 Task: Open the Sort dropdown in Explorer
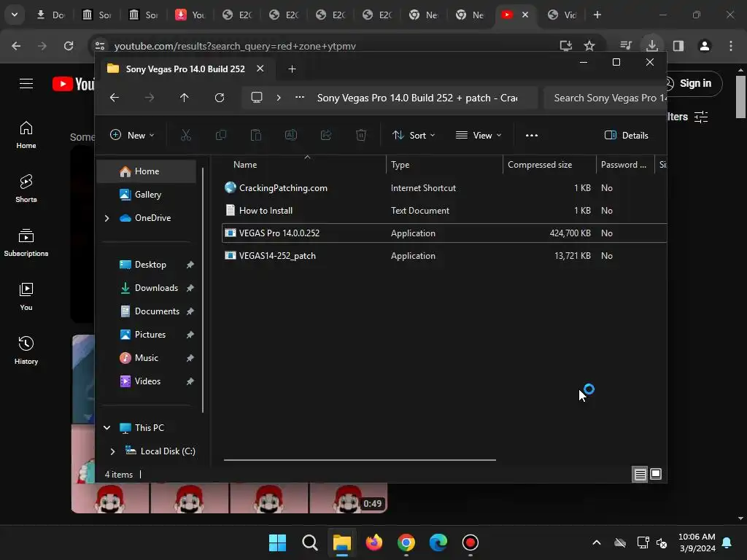413,135
